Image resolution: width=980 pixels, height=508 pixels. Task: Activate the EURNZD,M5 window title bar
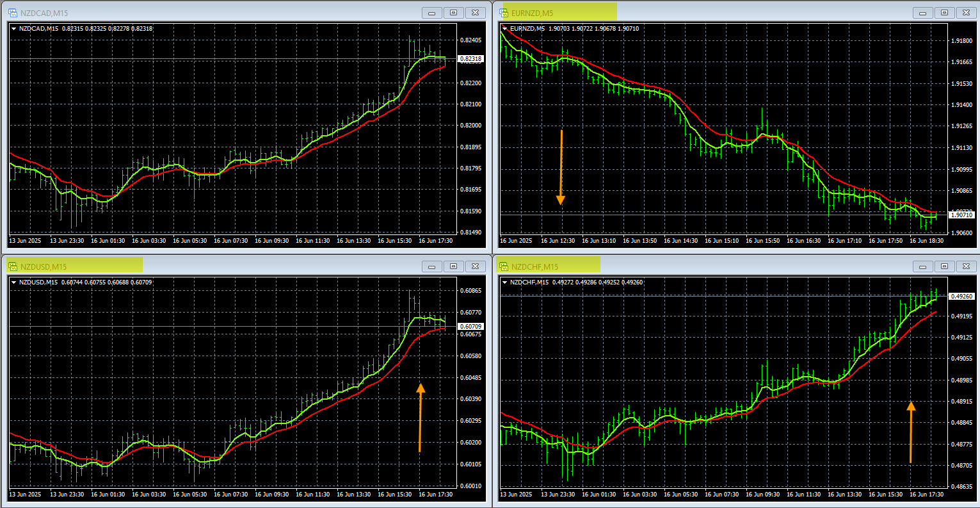(704, 12)
